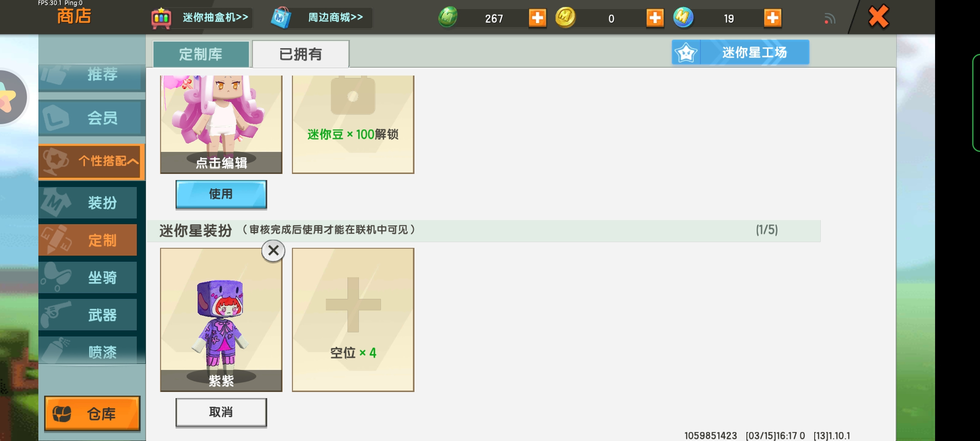Open the 仓库 warehouse chest
980x441 pixels.
click(92, 414)
